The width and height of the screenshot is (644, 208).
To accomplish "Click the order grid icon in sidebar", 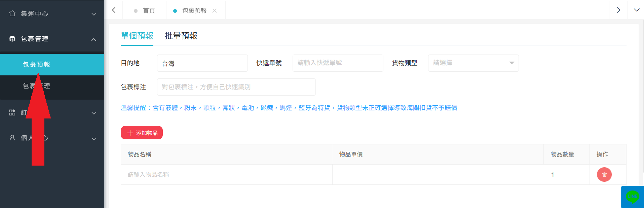I will coord(12,112).
